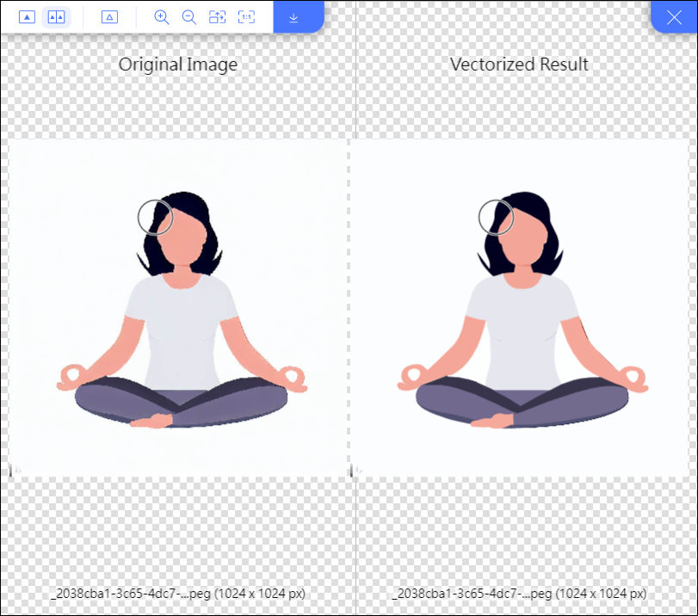
Task: Switch to single image view mode
Action: click(28, 17)
